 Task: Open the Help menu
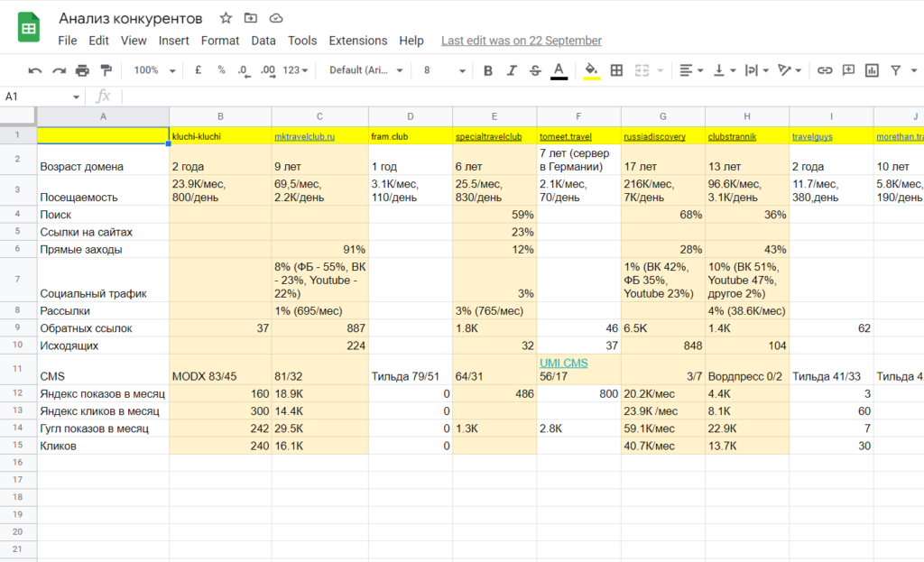point(411,41)
